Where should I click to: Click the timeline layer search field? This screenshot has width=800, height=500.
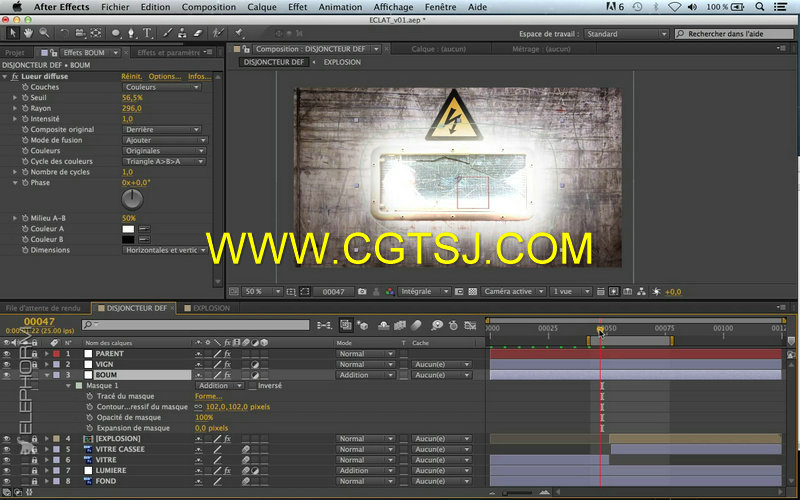point(195,324)
